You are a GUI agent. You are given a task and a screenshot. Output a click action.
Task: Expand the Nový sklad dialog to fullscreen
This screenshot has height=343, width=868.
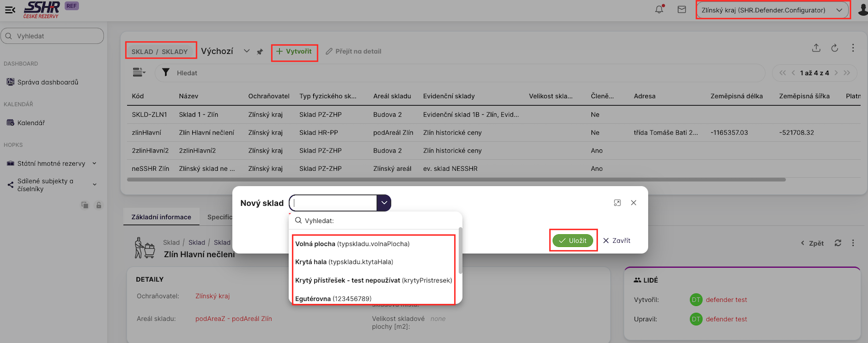[x=617, y=203]
